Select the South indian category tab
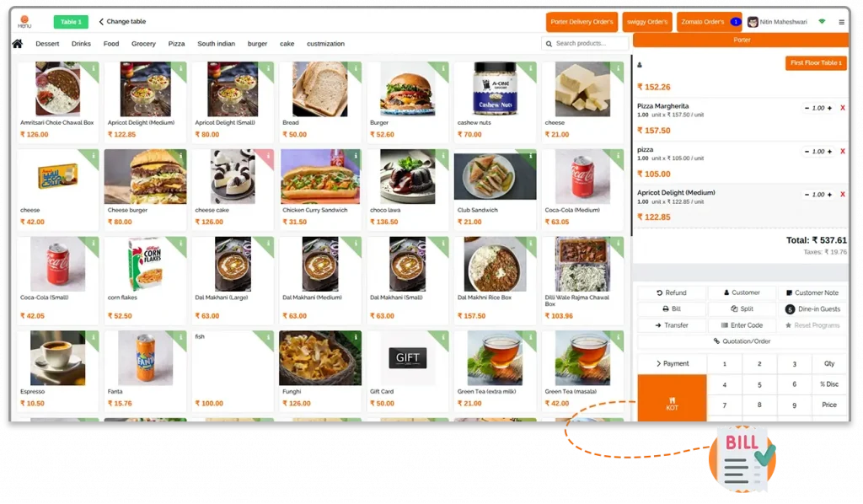This screenshot has height=504, width=863. (x=216, y=44)
